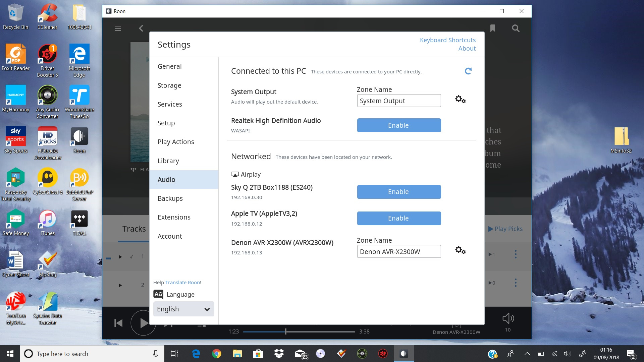Screen dimensions: 644x362
Task: Open the Mail app with 23 badge
Action: point(301,354)
